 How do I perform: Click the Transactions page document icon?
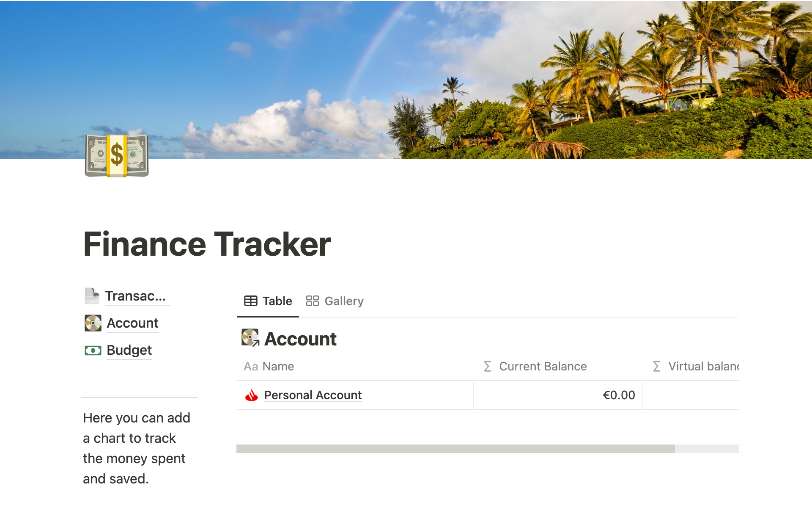pos(92,296)
